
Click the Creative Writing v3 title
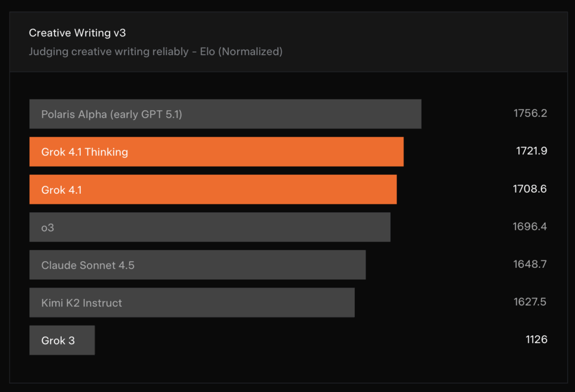(77, 33)
